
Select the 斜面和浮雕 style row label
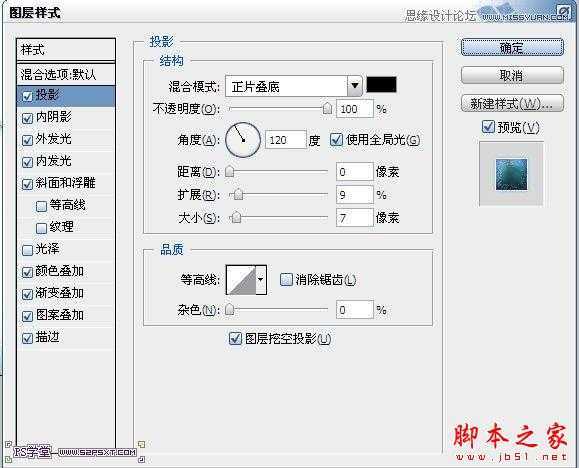66,183
